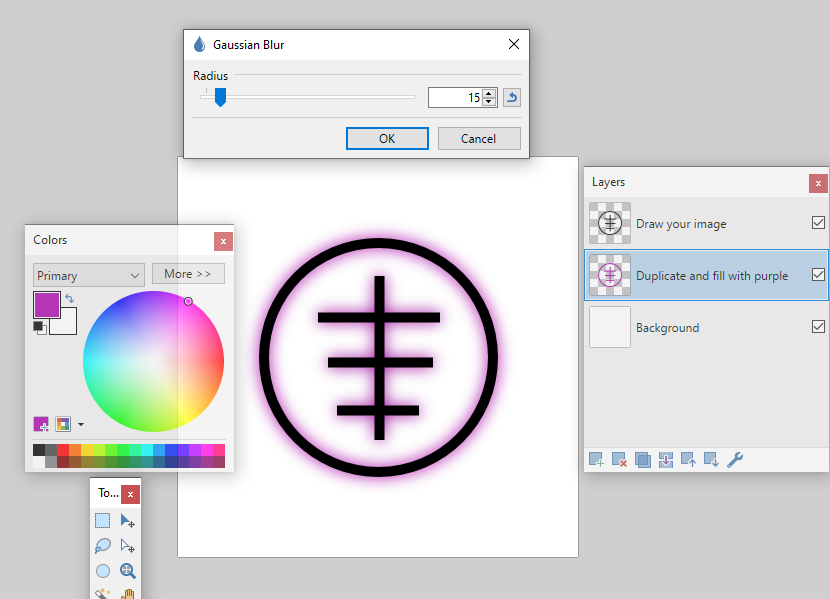The height and width of the screenshot is (599, 830).
Task: Click Duplicate Layer icon in Layers panel
Action: pyautogui.click(x=643, y=460)
